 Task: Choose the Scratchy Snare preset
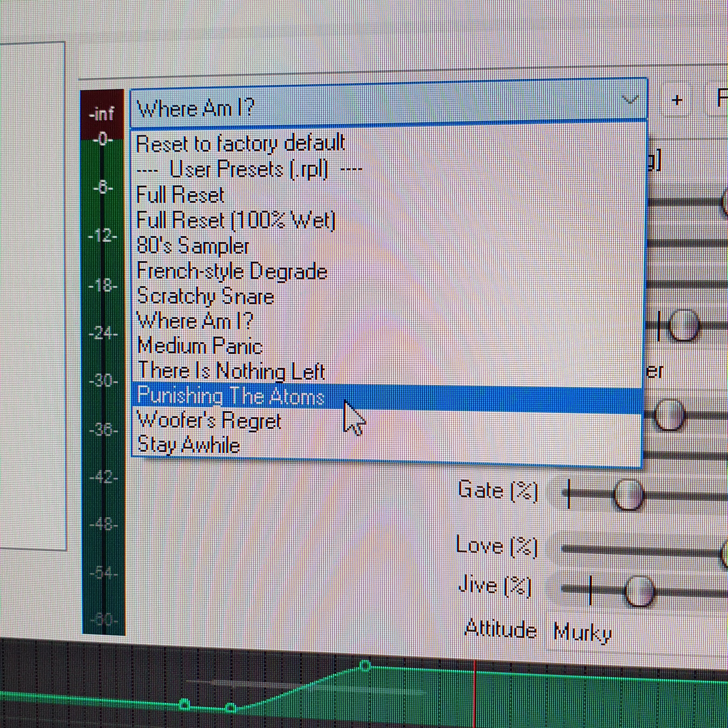point(205,296)
